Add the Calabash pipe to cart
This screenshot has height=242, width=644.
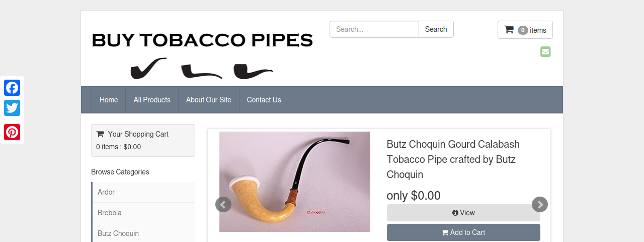[463, 232]
